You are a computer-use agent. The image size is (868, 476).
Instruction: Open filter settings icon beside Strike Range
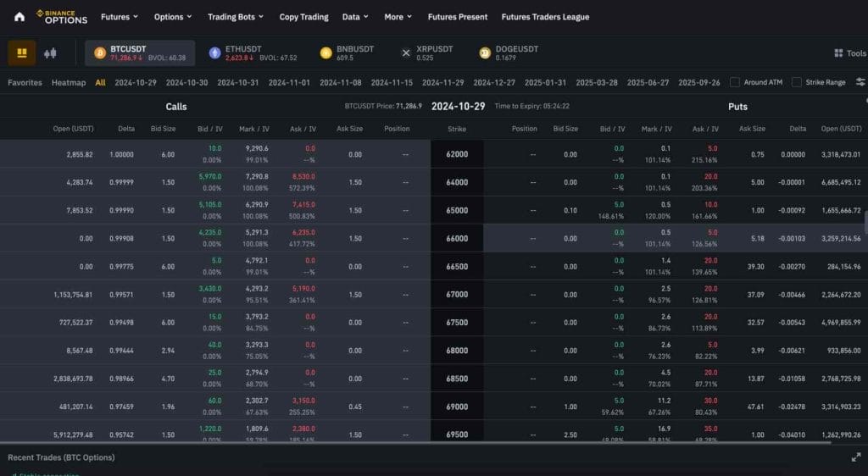coord(860,82)
